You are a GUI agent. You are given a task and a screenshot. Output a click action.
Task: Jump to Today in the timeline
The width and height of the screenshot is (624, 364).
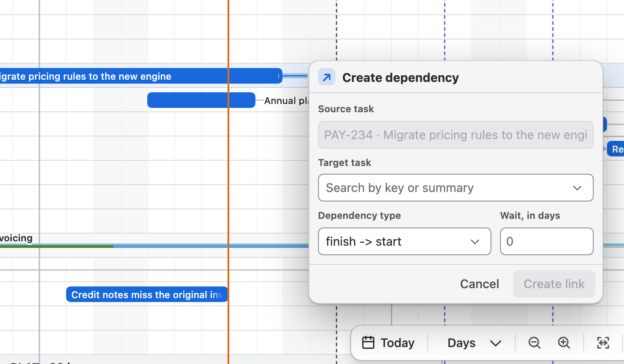(x=389, y=343)
